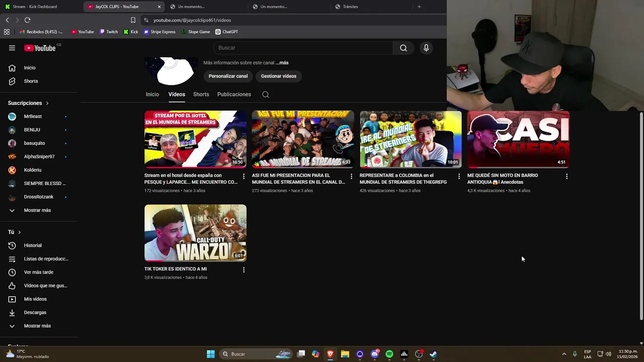Close the JayCOL CLIPS YouTube tab

pyautogui.click(x=159, y=7)
